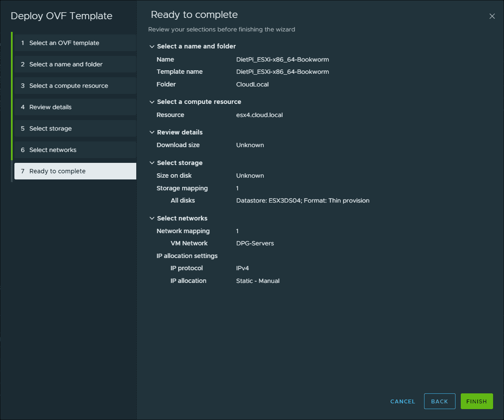Collapse the 'Review details' section chevron
Image resolution: width=504 pixels, height=420 pixels.
(x=152, y=132)
